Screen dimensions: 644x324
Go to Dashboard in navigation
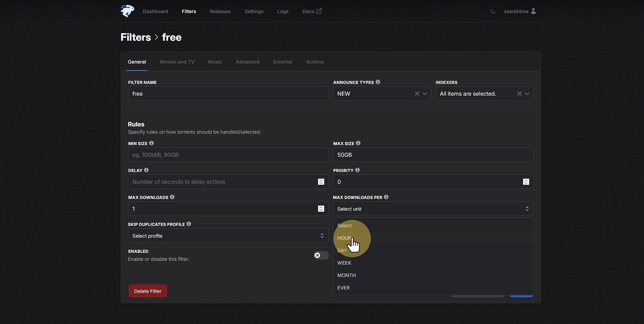coord(155,11)
